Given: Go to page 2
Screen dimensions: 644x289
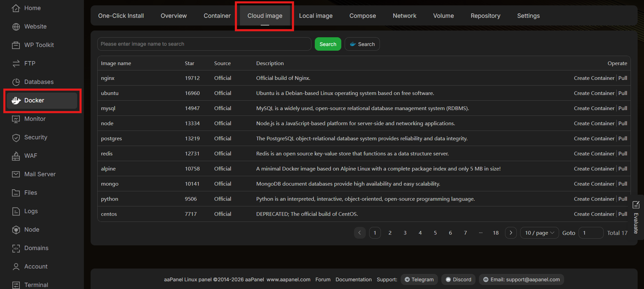Looking at the screenshot, I should pyautogui.click(x=390, y=233).
